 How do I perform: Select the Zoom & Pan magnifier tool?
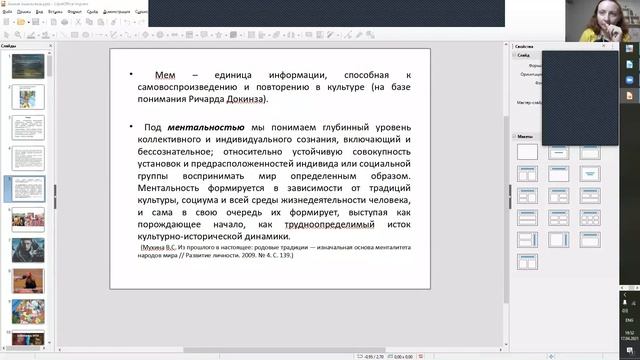pos(18,35)
